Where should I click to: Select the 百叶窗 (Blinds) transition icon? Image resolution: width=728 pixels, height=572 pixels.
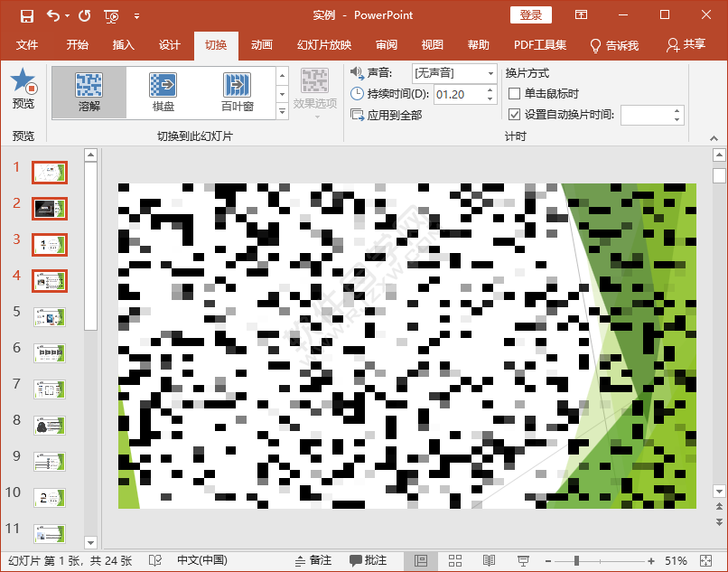[x=237, y=85]
